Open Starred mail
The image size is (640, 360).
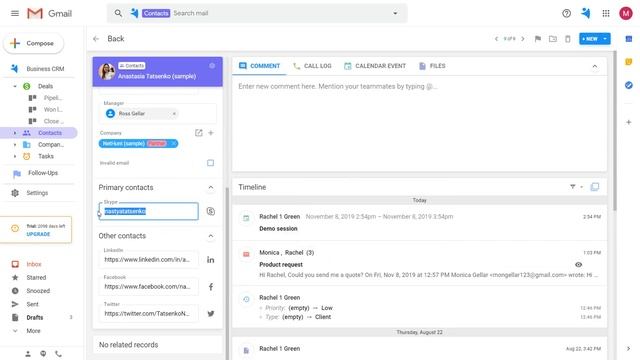coord(36,278)
